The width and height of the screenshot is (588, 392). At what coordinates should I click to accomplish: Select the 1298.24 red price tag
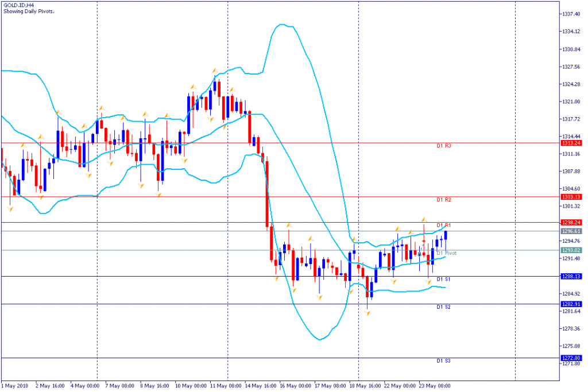[x=571, y=223]
